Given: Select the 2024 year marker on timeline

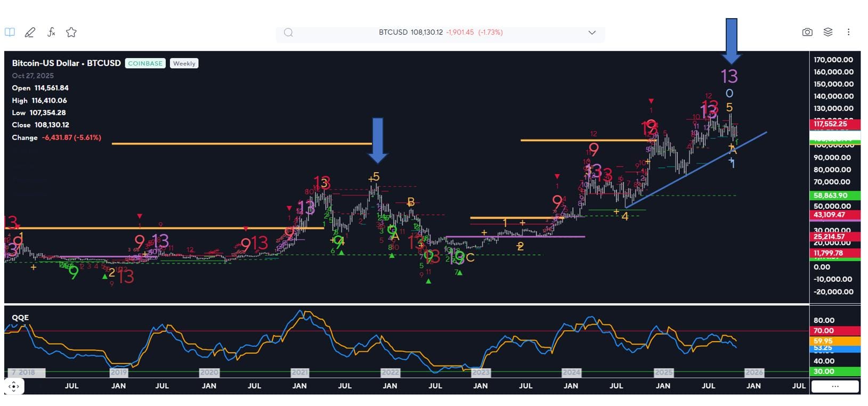Looking at the screenshot, I should pyautogui.click(x=571, y=372).
